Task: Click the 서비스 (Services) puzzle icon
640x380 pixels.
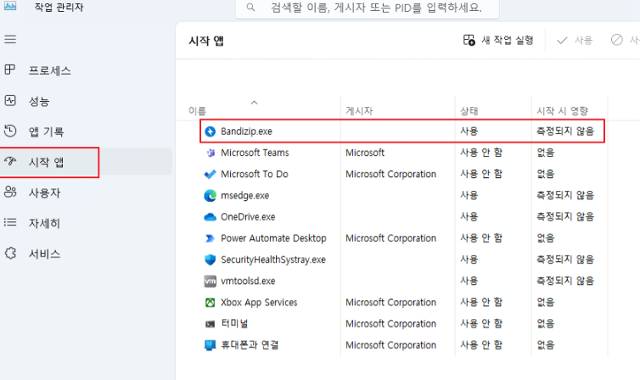Action: [10, 253]
